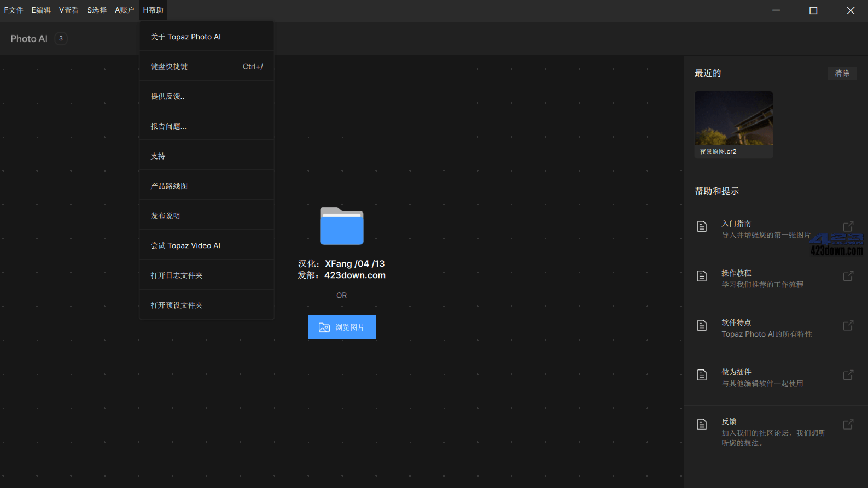Open the A账户 menu

pyautogui.click(x=125, y=10)
